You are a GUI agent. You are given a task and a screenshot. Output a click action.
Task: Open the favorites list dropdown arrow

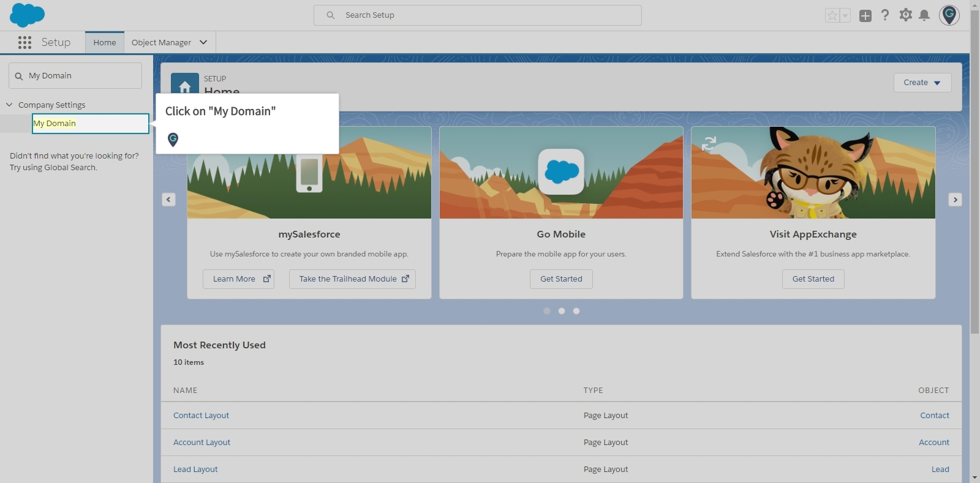coord(845,15)
